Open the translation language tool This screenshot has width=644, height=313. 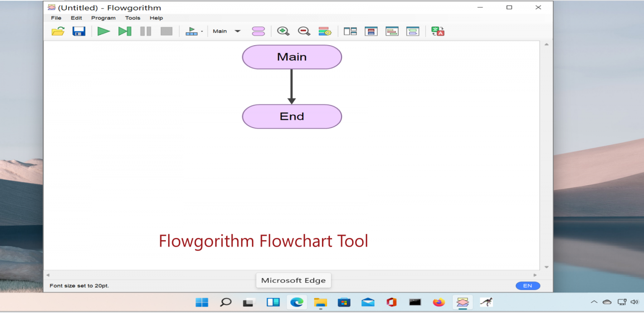coord(437,31)
